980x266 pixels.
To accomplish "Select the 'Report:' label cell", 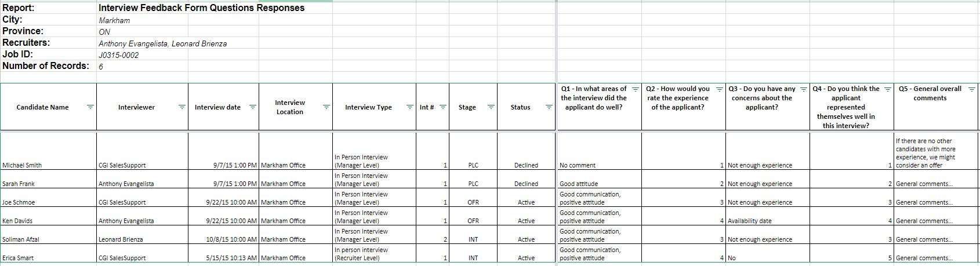I will click(x=49, y=8).
